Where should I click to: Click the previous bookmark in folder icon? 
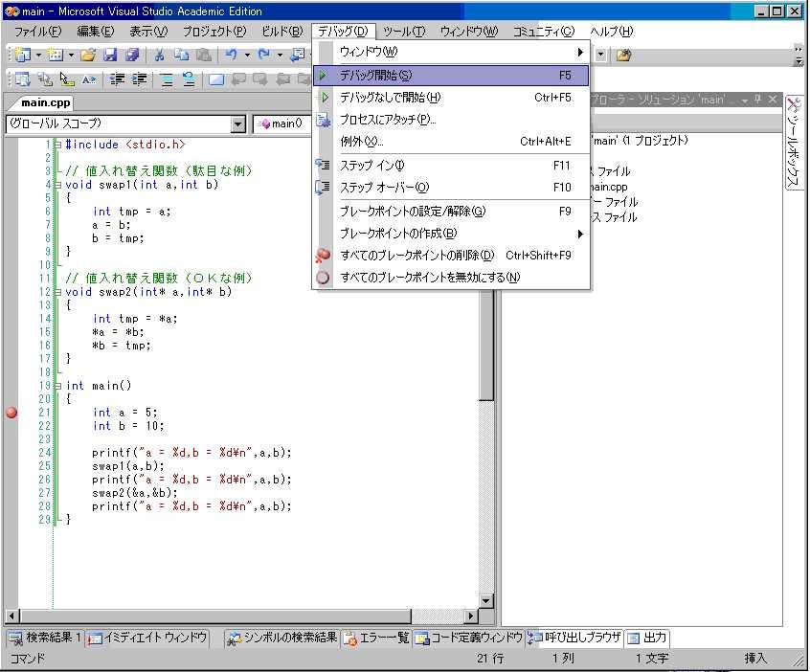283,79
